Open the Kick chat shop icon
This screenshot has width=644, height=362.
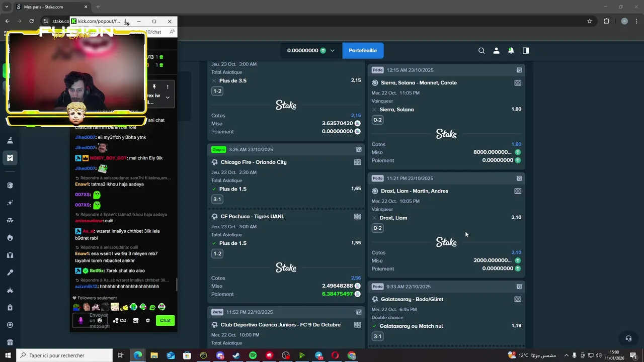pyautogui.click(x=135, y=320)
